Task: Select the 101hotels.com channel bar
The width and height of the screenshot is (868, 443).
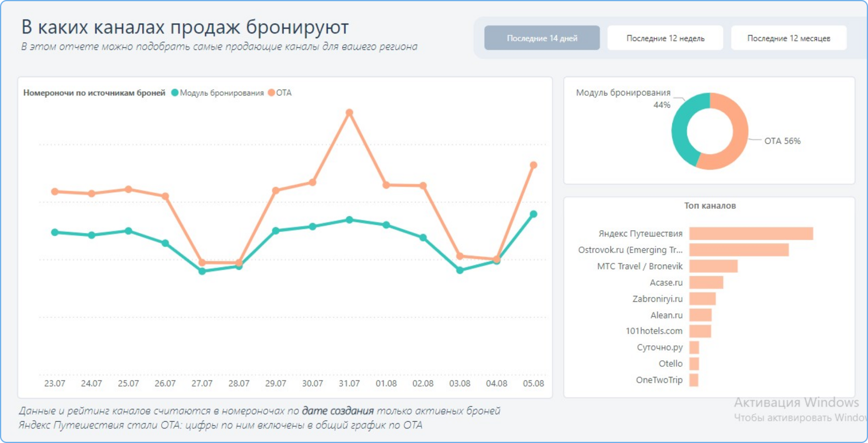Action: pyautogui.click(x=700, y=331)
